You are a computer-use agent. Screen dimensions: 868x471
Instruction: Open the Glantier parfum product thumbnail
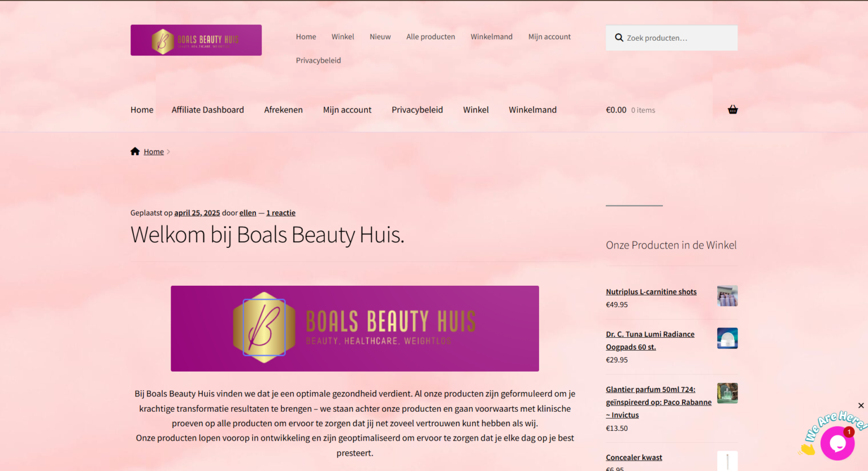(x=727, y=393)
